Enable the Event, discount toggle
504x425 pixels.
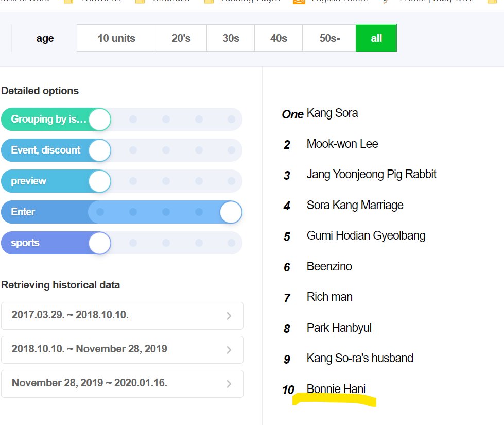(101, 150)
